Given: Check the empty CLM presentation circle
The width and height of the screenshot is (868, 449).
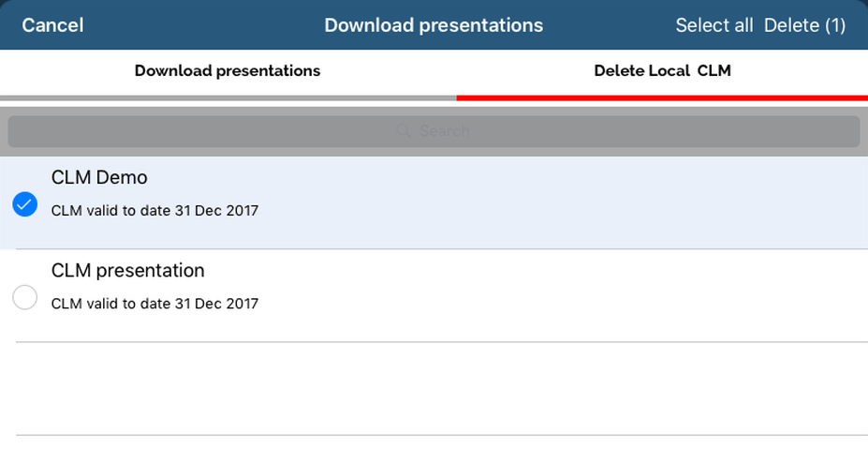Looking at the screenshot, I should 25,298.
